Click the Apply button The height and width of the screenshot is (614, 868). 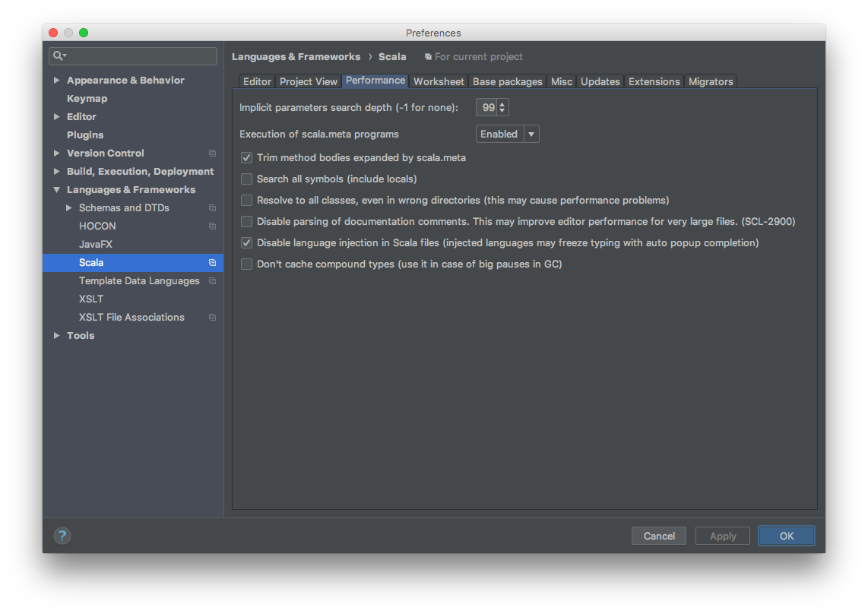722,536
